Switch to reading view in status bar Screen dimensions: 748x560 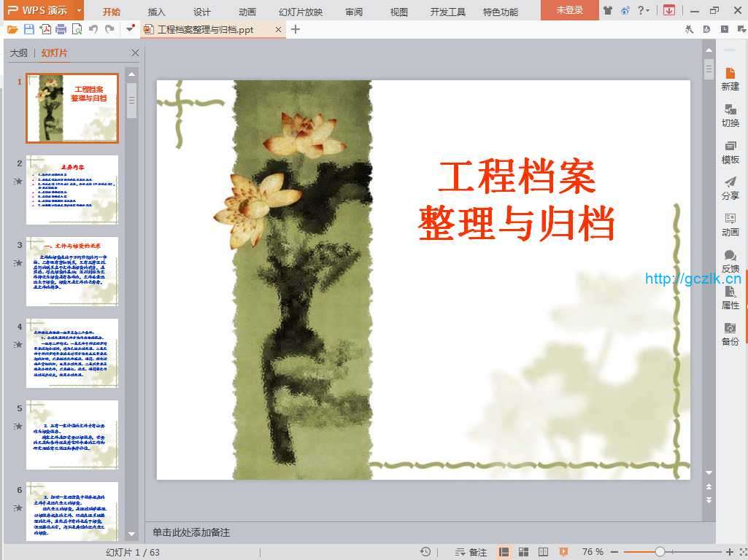pyautogui.click(x=543, y=552)
